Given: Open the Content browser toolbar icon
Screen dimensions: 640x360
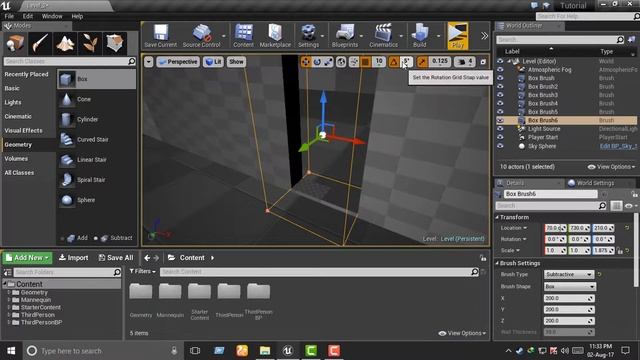Looking at the screenshot, I should click(x=243, y=36).
